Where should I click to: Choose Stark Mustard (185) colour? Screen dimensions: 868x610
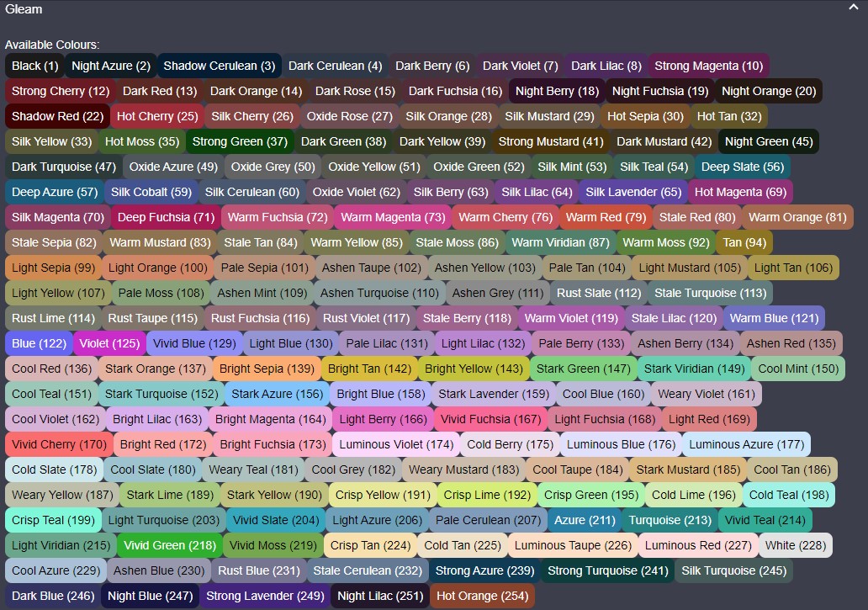(687, 470)
